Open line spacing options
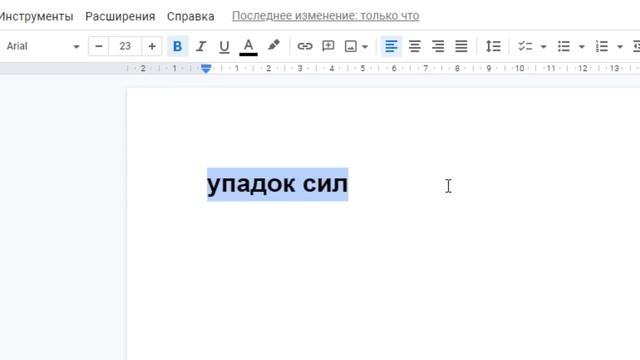 (x=493, y=46)
